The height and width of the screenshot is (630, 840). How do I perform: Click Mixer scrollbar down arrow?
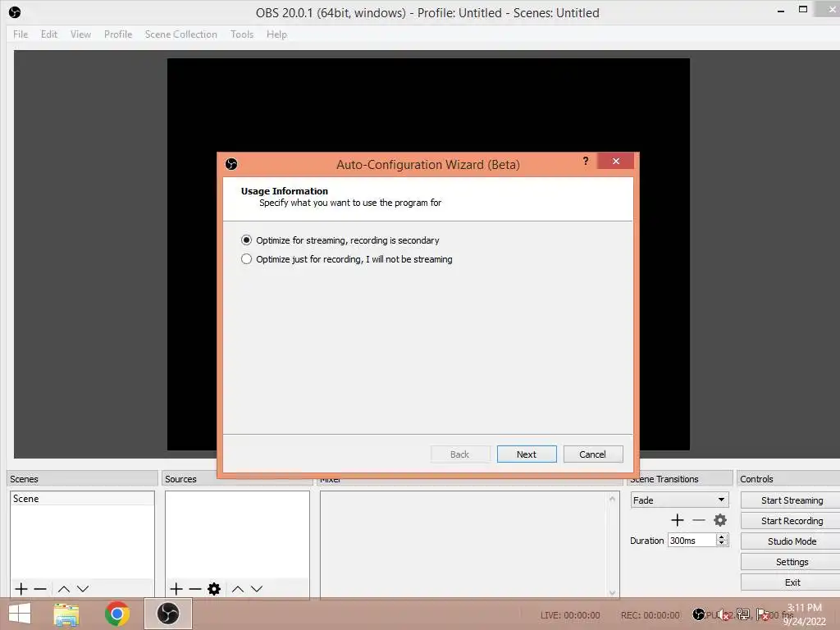[x=612, y=592]
